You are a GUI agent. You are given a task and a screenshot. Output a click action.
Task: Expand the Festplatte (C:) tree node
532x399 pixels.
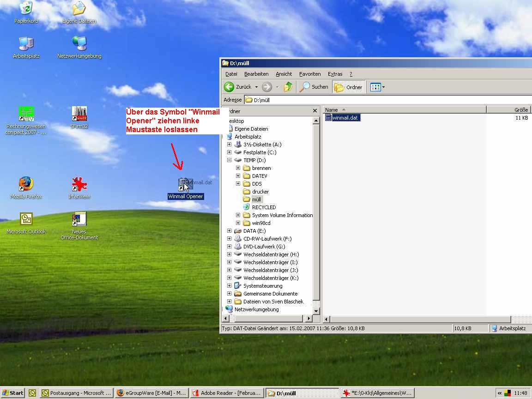[229, 152]
